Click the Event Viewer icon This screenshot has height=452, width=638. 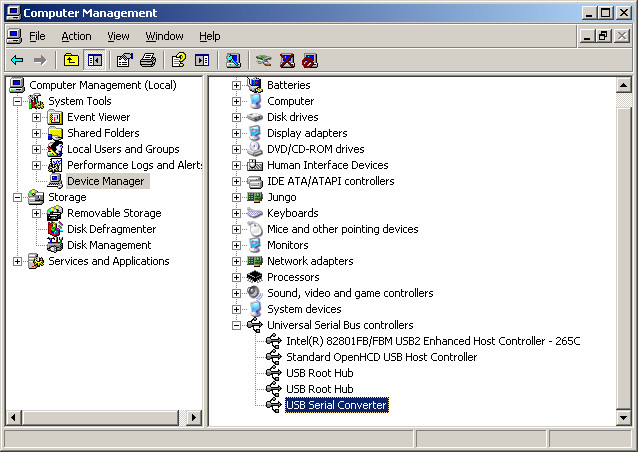click(x=55, y=117)
